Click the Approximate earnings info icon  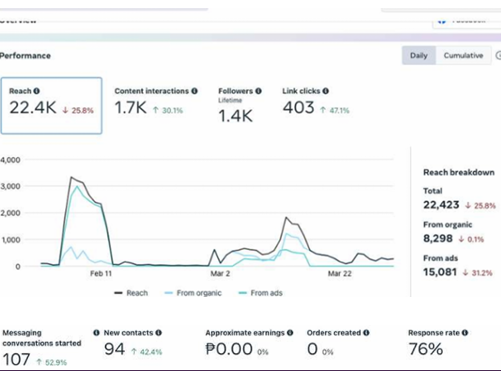[x=290, y=333]
